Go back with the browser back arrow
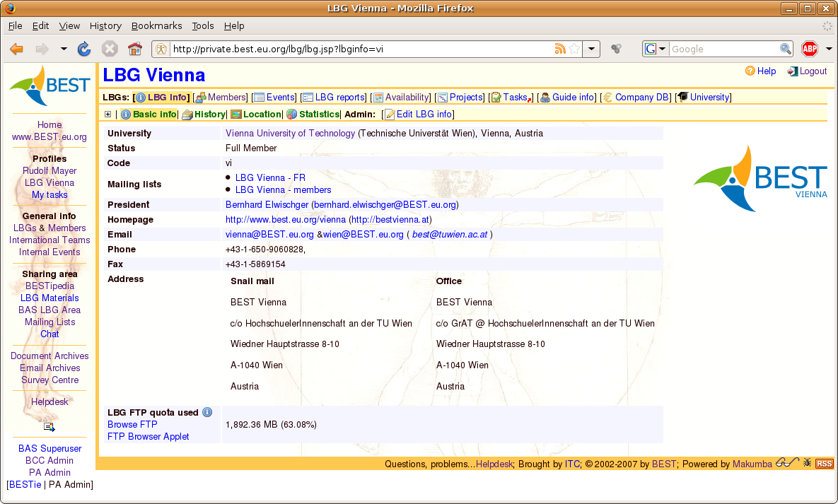This screenshot has height=504, width=838. coord(16,49)
